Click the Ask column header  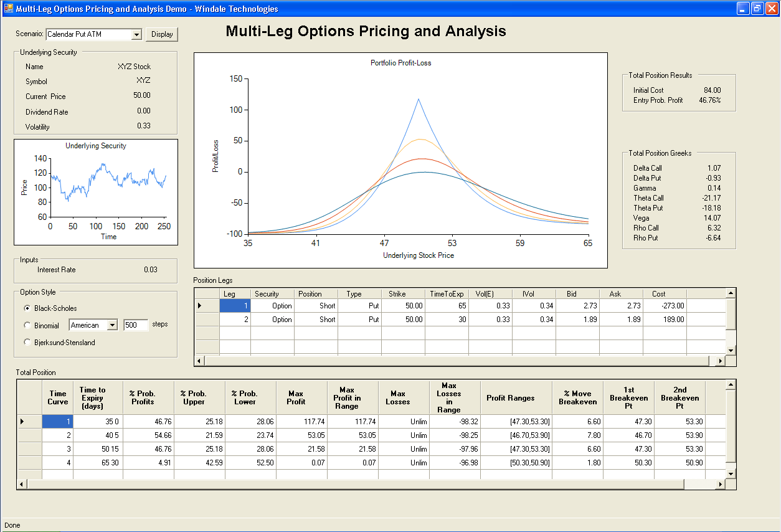coord(621,293)
